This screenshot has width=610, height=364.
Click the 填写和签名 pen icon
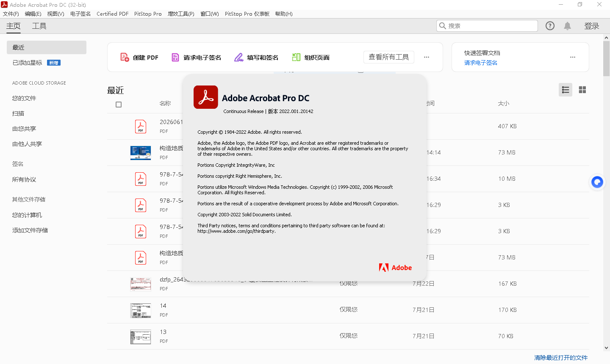239,57
